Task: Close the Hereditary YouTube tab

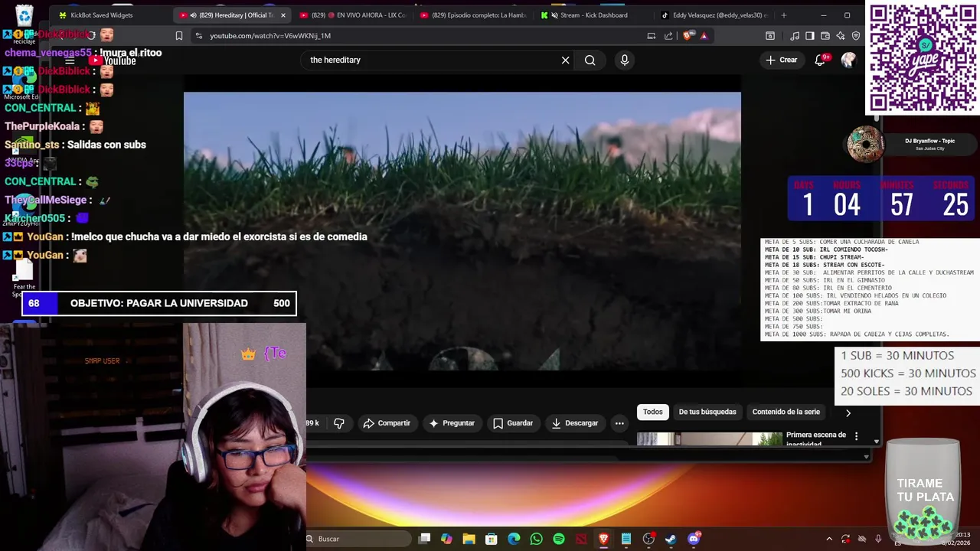Action: (x=283, y=15)
